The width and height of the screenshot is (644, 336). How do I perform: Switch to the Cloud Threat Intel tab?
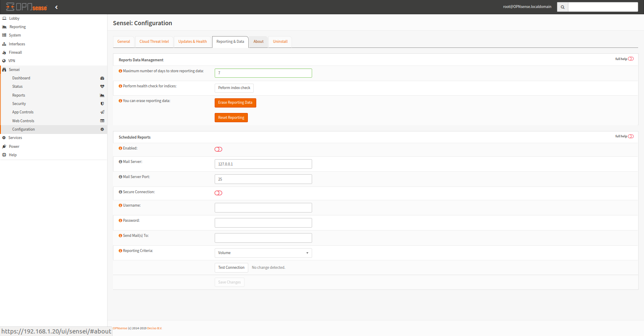pos(154,42)
